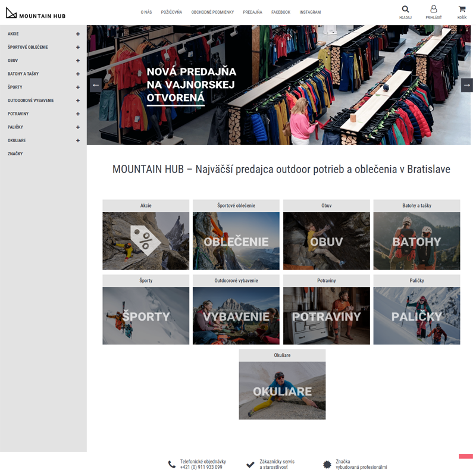The width and height of the screenshot is (476, 476).
Task: Open the Batohy category image tile
Action: (x=416, y=241)
